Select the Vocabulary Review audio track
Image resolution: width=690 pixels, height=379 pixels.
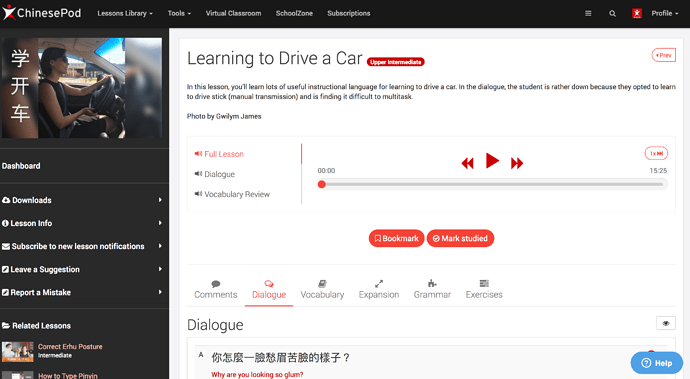click(x=232, y=194)
